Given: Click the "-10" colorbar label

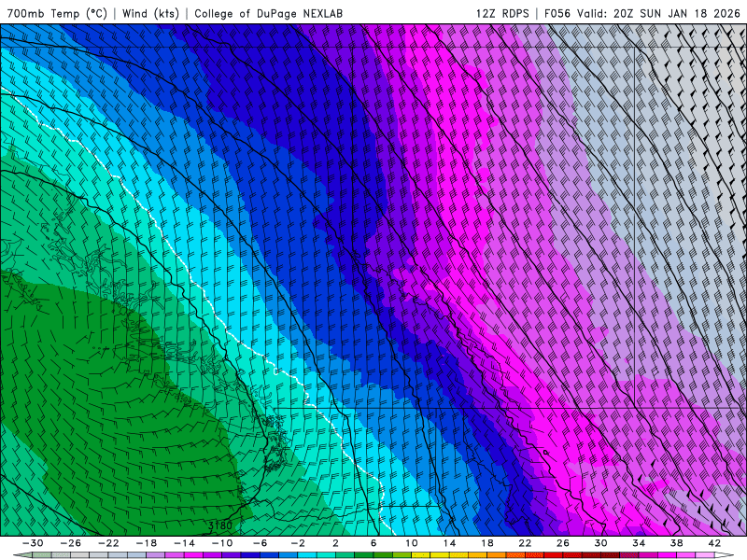Looking at the screenshot, I should [222, 543].
